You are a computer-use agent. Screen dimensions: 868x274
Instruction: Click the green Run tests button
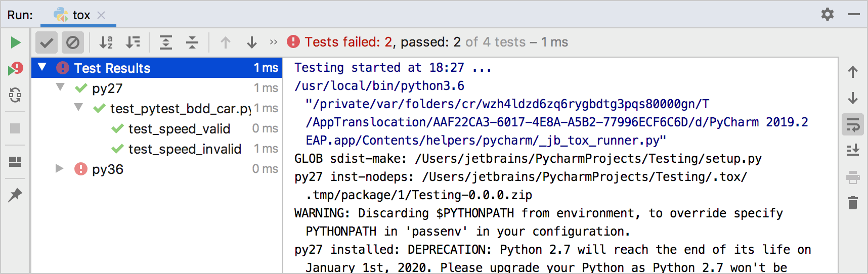tap(16, 42)
